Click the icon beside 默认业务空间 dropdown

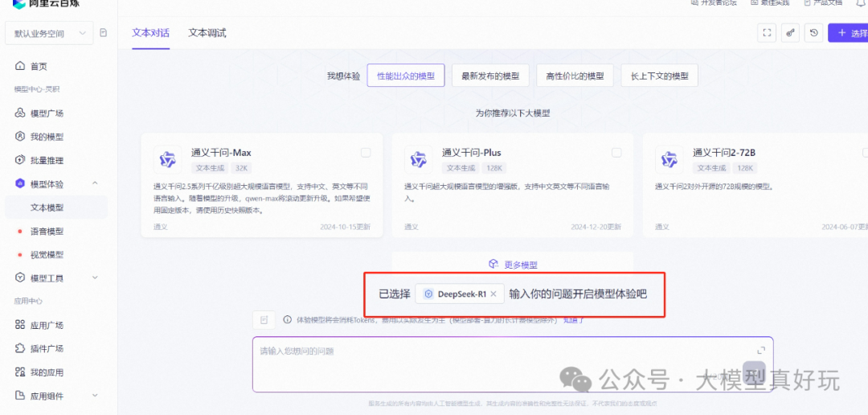pyautogui.click(x=104, y=33)
